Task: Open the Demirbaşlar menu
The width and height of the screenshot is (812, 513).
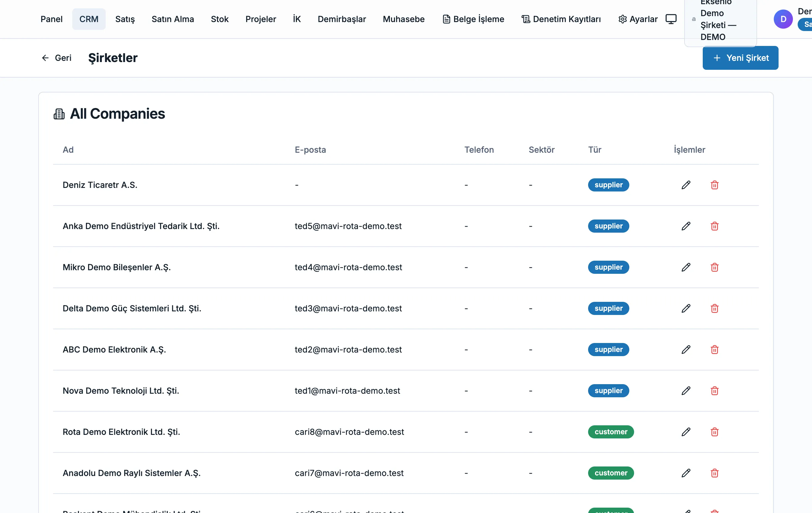Action: coord(342,19)
